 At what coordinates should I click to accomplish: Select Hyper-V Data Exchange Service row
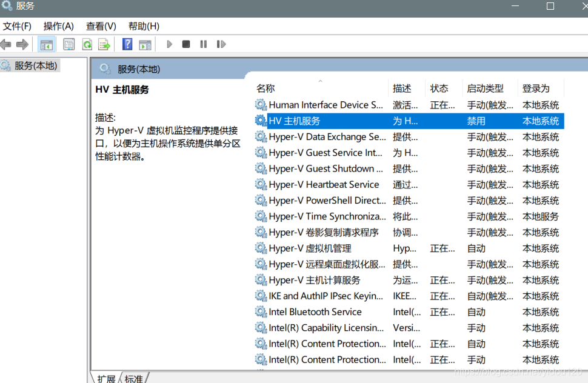pos(409,137)
